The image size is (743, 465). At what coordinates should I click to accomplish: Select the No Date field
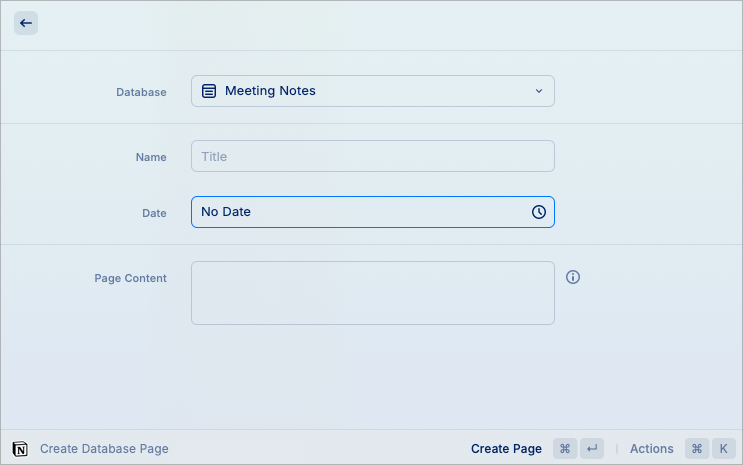(x=360, y=212)
